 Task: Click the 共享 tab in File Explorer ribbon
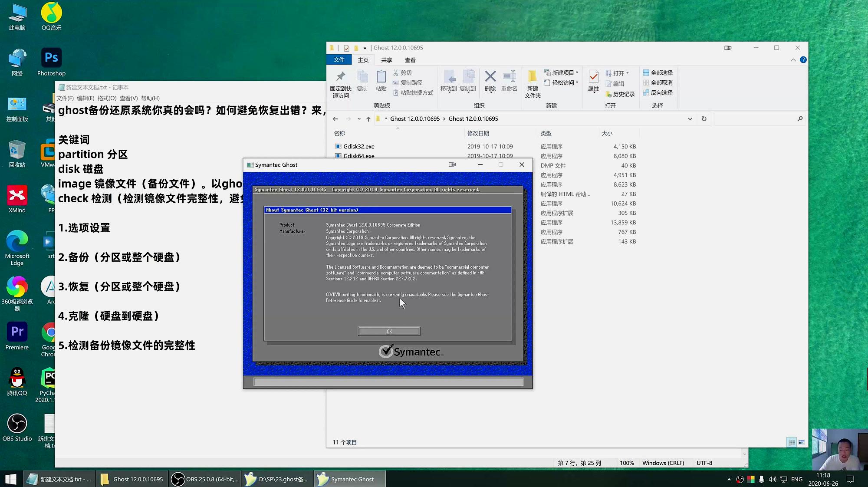(386, 59)
